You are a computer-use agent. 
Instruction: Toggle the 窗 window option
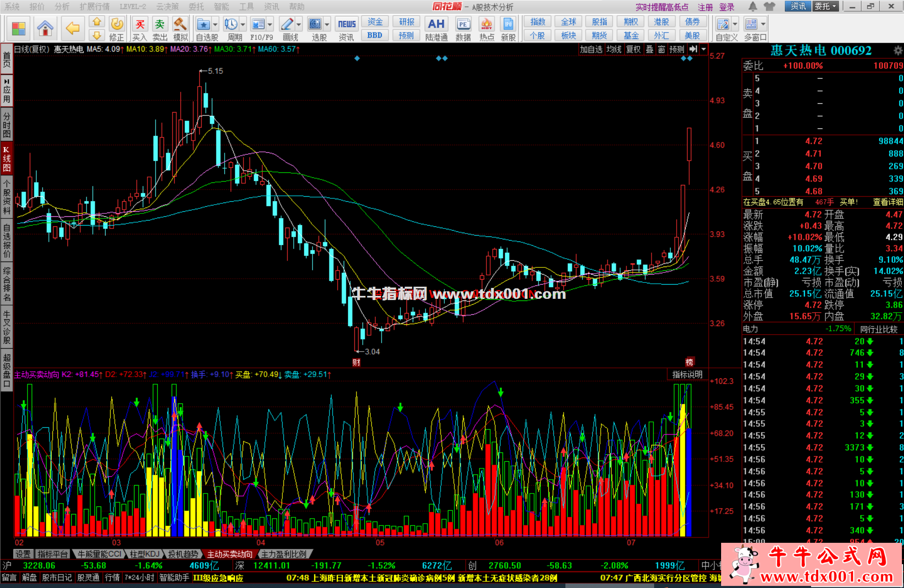point(661,49)
